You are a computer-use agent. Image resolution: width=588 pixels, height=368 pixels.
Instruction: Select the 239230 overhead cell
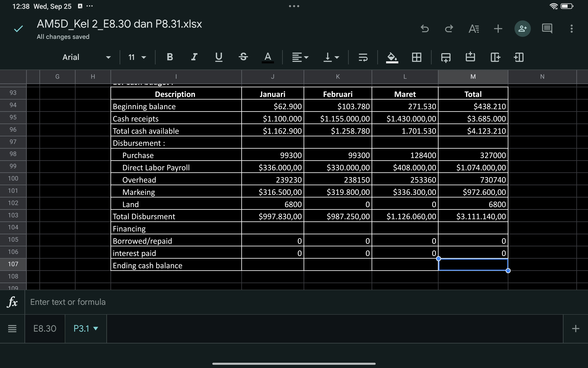[273, 179]
